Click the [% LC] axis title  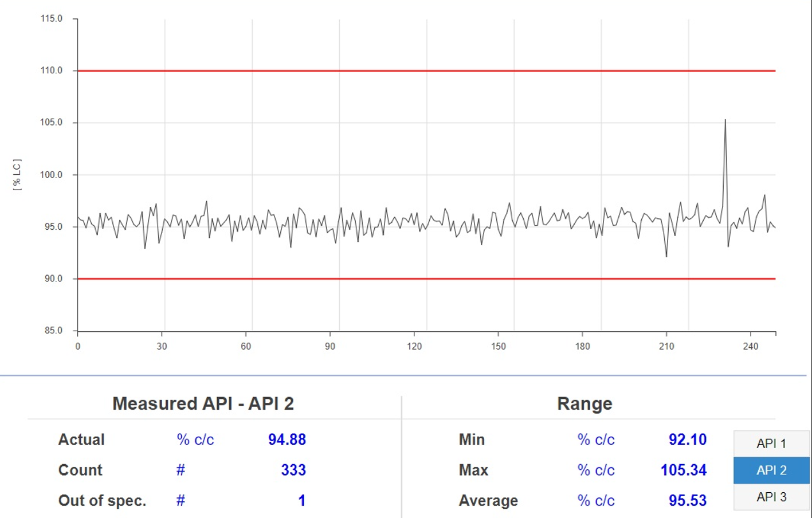(x=17, y=175)
